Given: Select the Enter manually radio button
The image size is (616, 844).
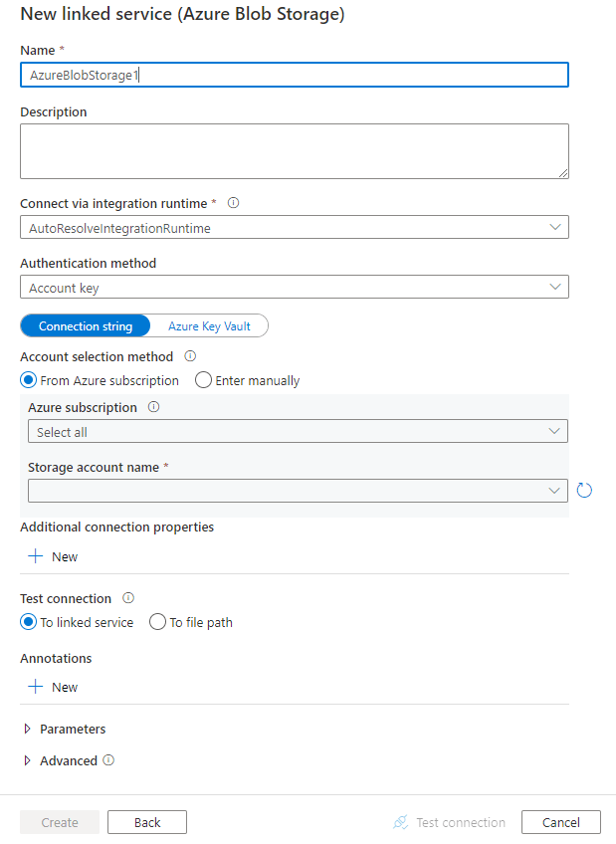Looking at the screenshot, I should [x=202, y=380].
